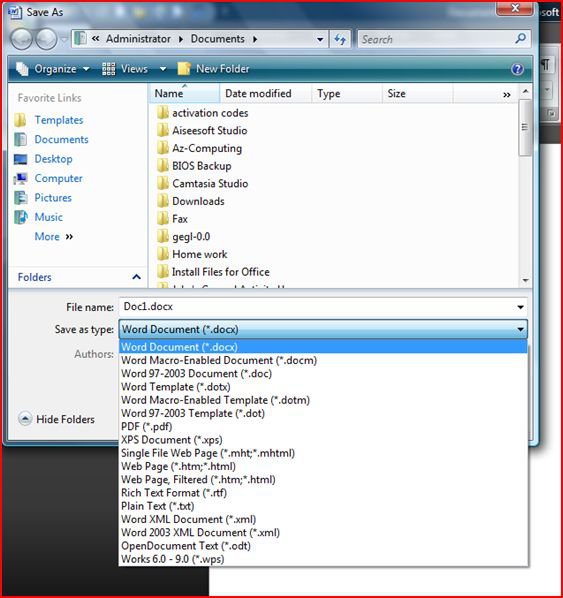Expand More favorite links chevron
The image size is (563, 598).
click(69, 237)
